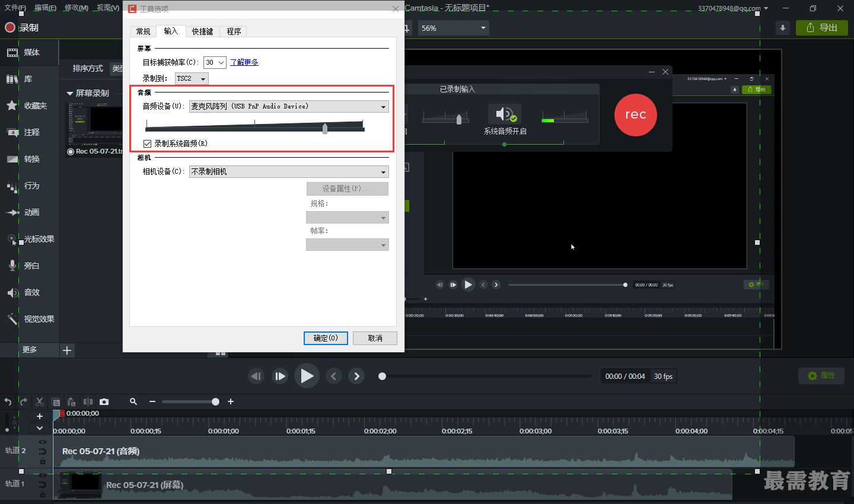The height and width of the screenshot is (504, 854).
Task: Toggle the magnet icon on 轨道 1
Action: [43, 484]
